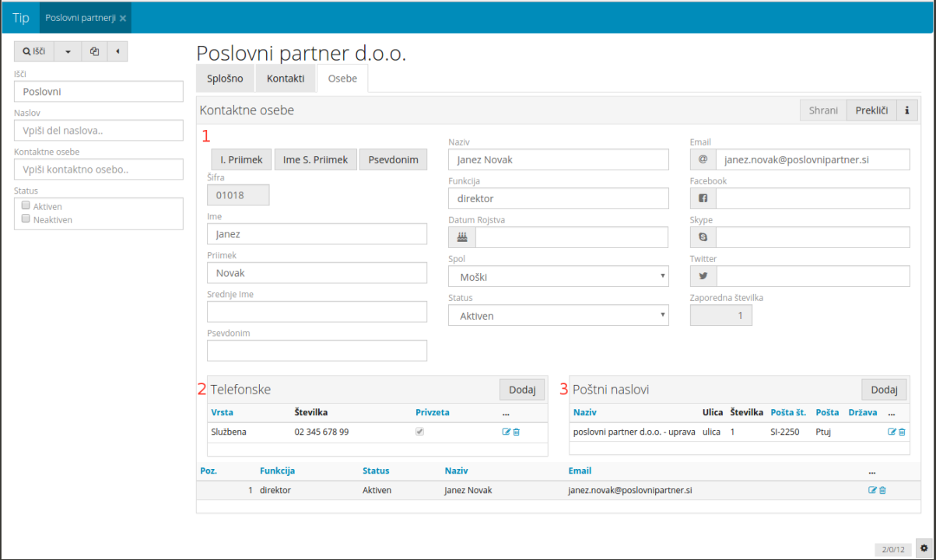This screenshot has width=936, height=560.
Task: Click the info icon next to Prekliči
Action: (x=907, y=110)
